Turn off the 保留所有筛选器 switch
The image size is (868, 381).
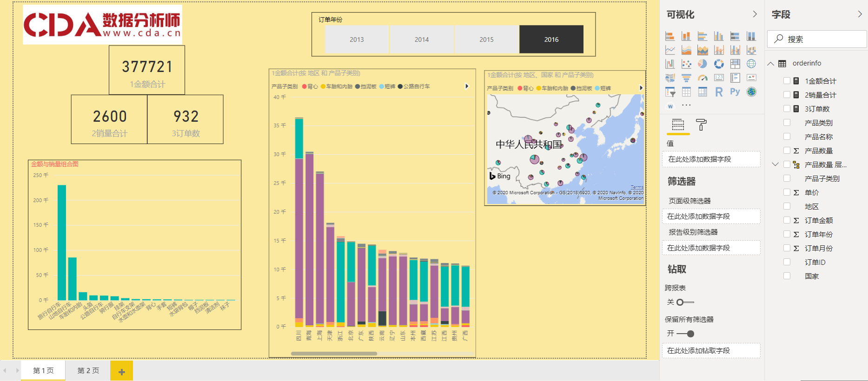(x=686, y=334)
